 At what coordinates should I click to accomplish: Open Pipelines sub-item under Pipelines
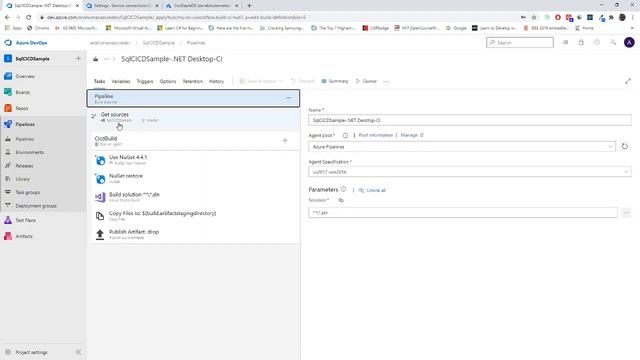(24, 139)
